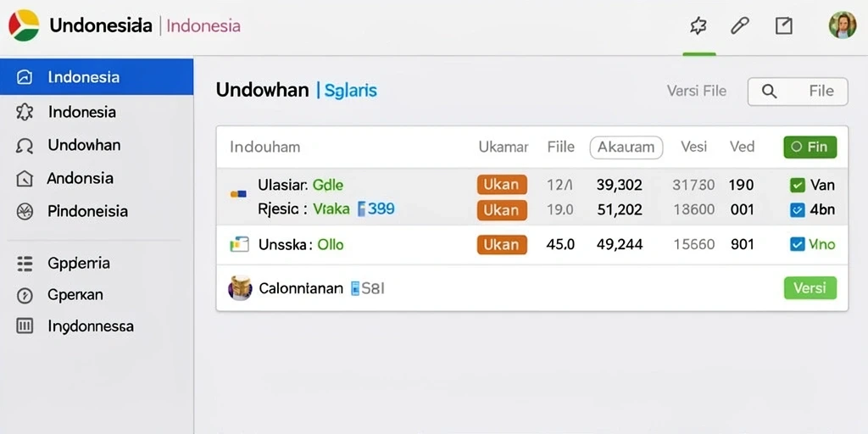868x434 pixels.
Task: Toggle the Vno checkbox
Action: pos(797,244)
